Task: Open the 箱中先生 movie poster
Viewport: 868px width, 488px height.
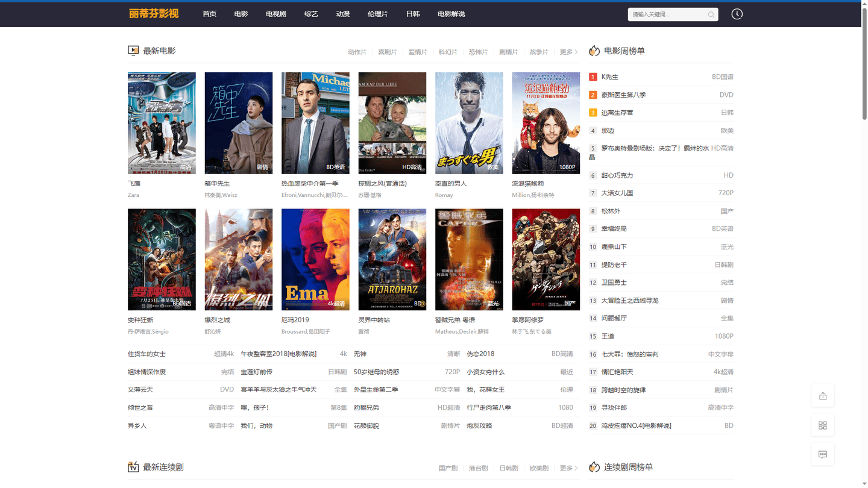Action: (239, 123)
